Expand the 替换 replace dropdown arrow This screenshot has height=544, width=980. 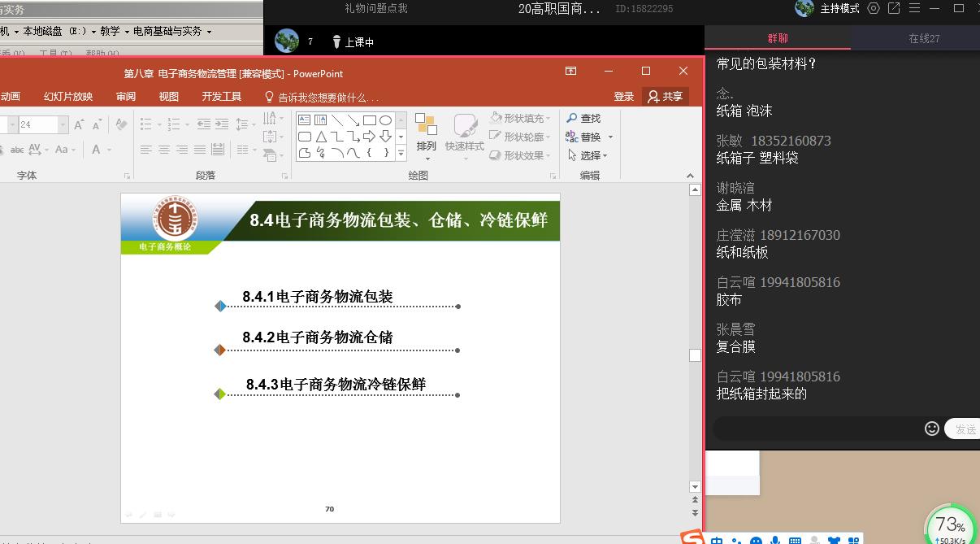pyautogui.click(x=610, y=137)
